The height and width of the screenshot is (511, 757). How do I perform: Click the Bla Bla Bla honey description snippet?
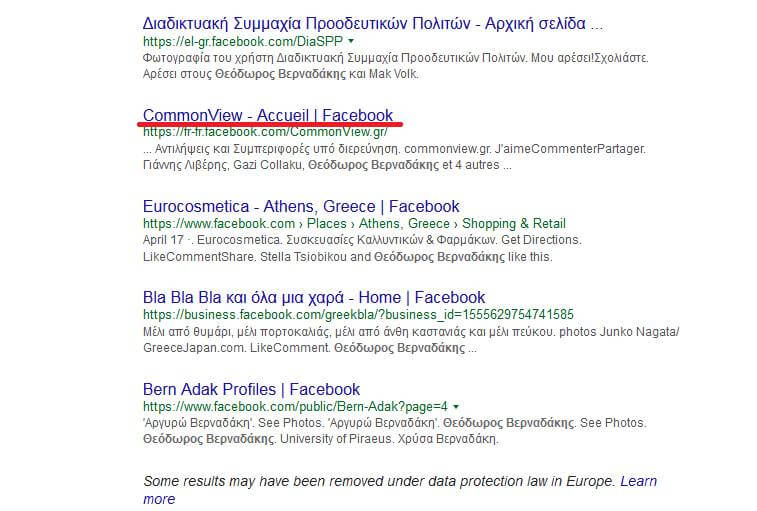(400, 339)
